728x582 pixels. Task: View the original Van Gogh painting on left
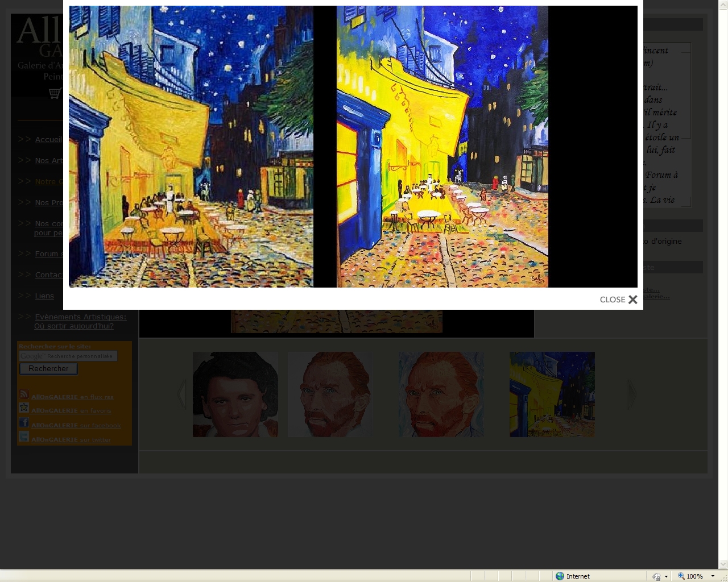191,147
